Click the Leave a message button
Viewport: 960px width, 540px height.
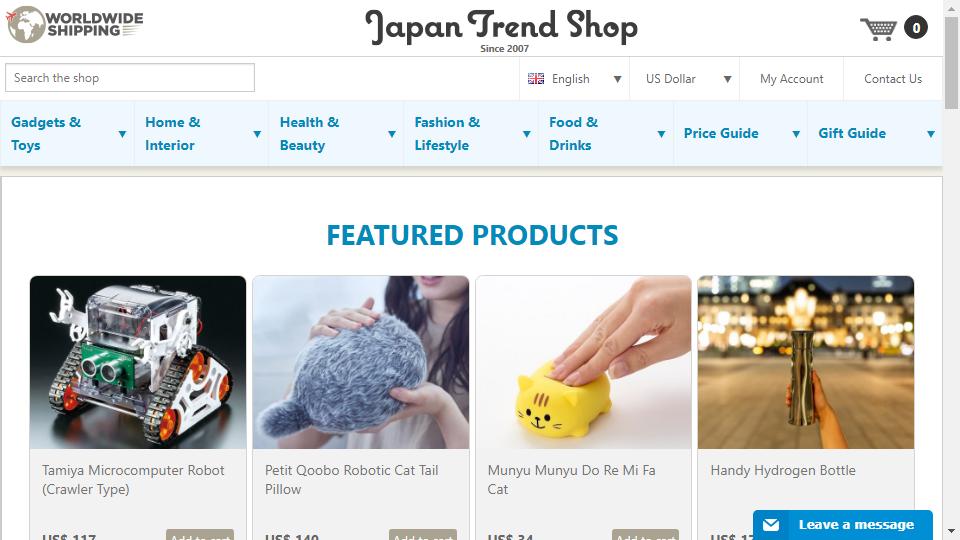click(x=842, y=525)
